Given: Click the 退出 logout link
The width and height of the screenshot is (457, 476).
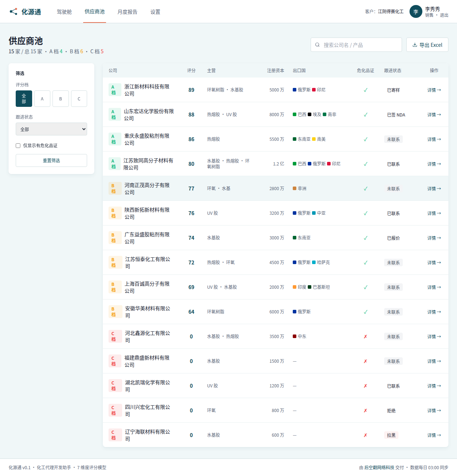Looking at the screenshot, I should point(444,15).
